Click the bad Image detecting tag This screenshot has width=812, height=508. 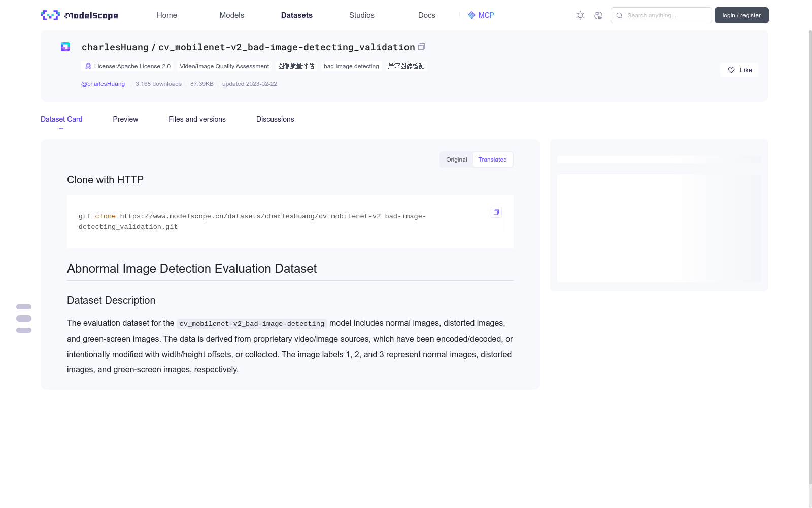(x=351, y=66)
